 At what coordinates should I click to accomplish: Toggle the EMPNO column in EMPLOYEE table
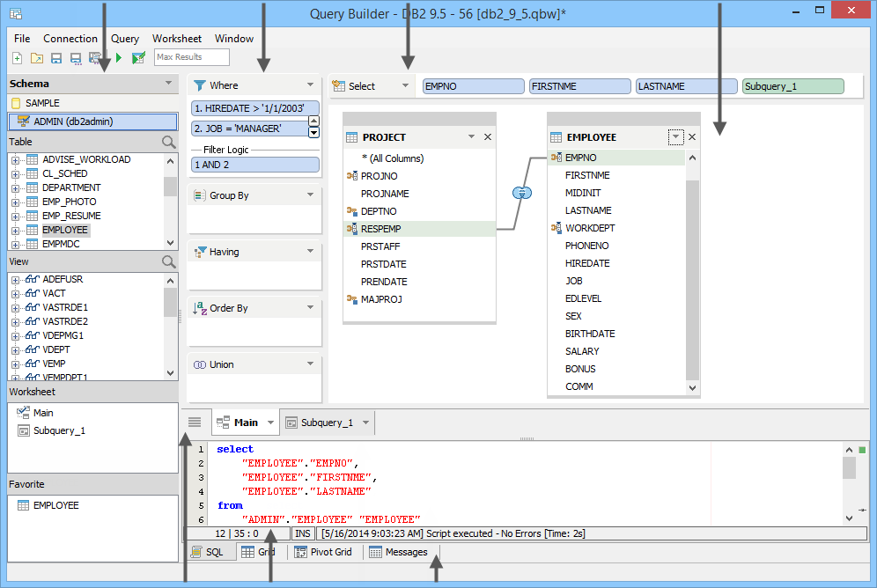pyautogui.click(x=581, y=157)
